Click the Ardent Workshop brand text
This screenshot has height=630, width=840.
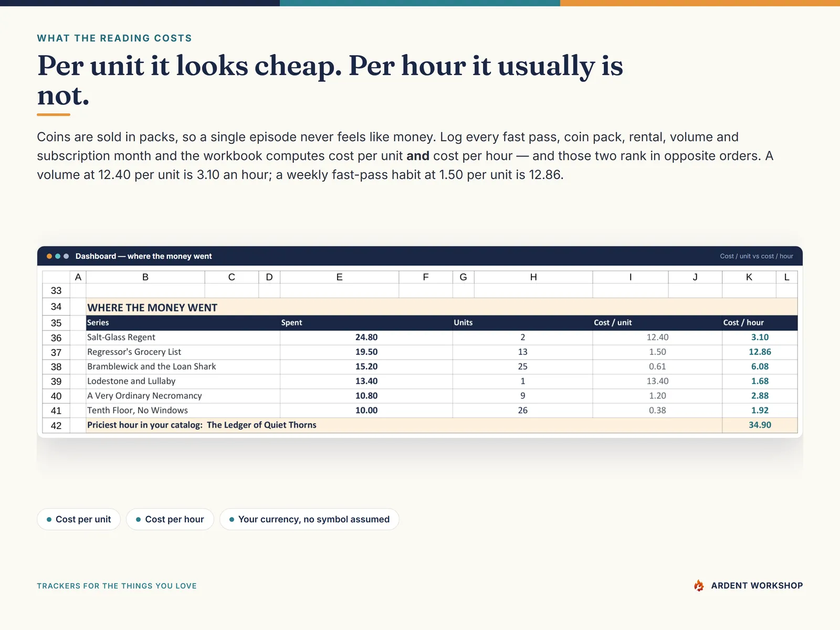tap(757, 585)
